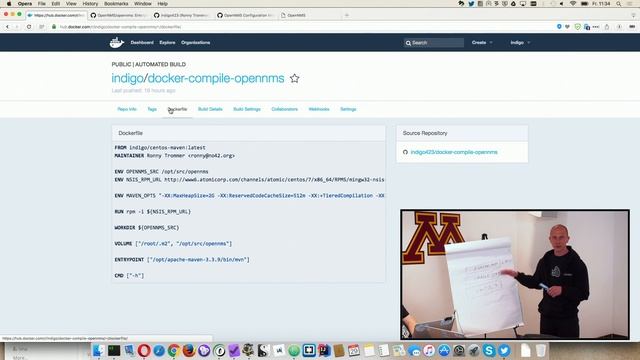Viewport: 640px width, 360px height.
Task: Expand the Indigo user dropdown
Action: (520, 42)
